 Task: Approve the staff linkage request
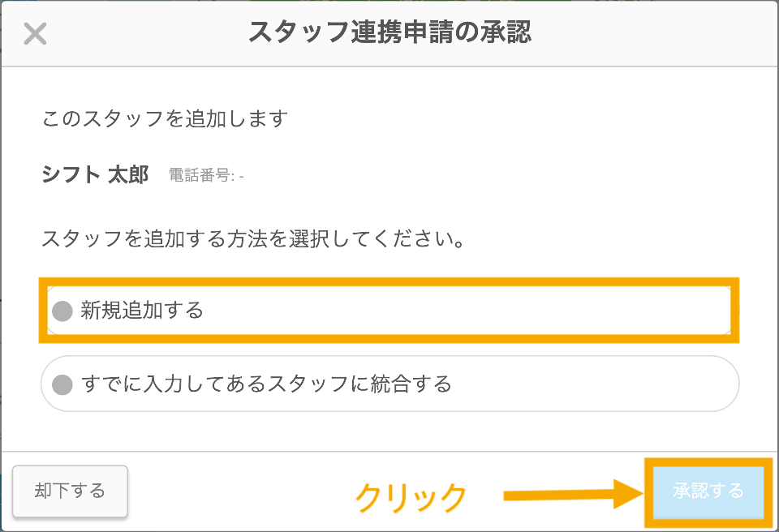coord(708,490)
